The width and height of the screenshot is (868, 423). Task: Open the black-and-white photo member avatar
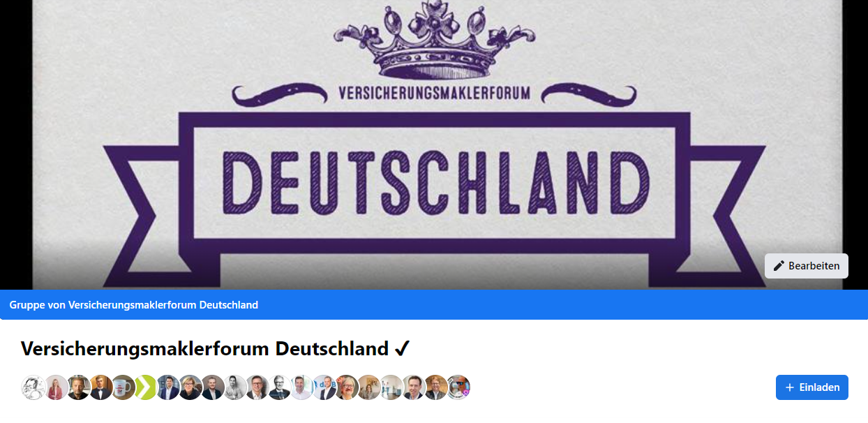(234, 387)
